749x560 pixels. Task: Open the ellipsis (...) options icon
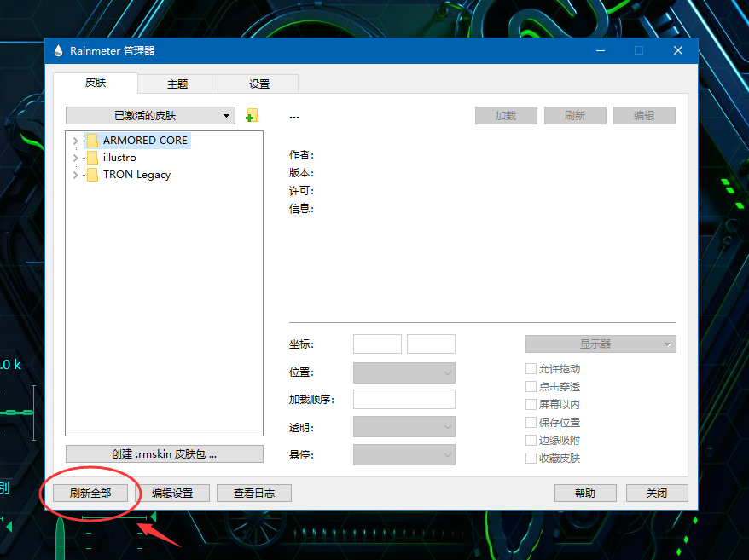tap(293, 115)
